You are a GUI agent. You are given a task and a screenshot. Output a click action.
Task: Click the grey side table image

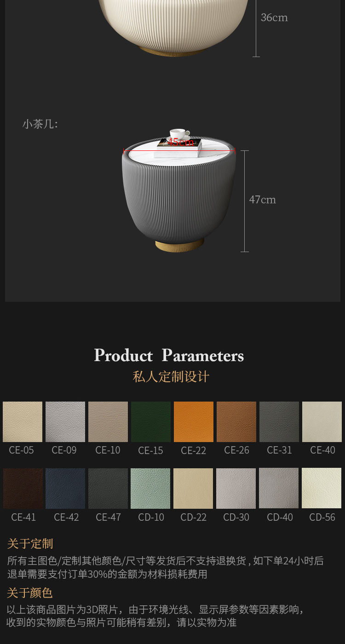coord(179,190)
